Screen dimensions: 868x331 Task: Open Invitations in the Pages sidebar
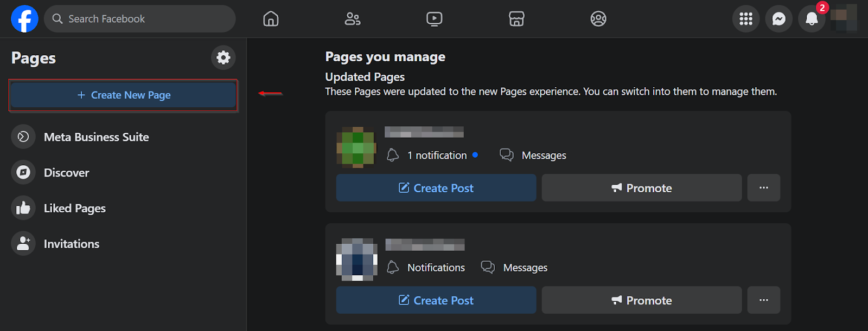[124, 244]
